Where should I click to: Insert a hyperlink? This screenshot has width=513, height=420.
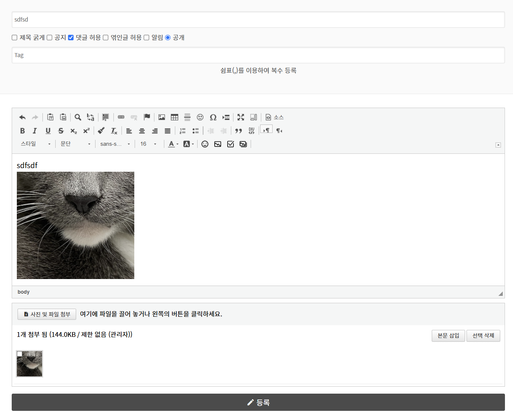[121, 117]
